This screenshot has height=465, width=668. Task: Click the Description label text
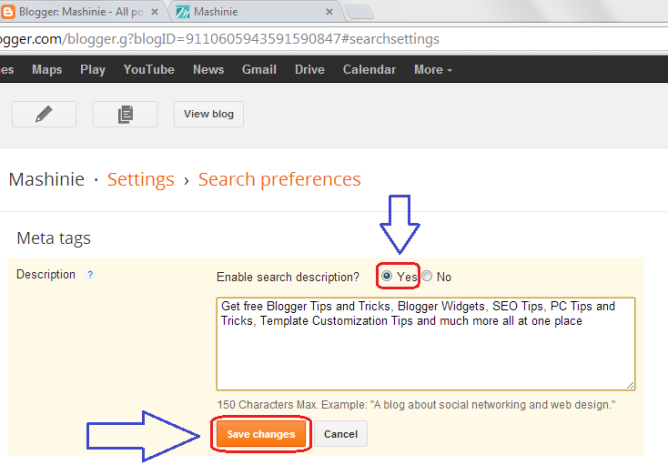(46, 274)
